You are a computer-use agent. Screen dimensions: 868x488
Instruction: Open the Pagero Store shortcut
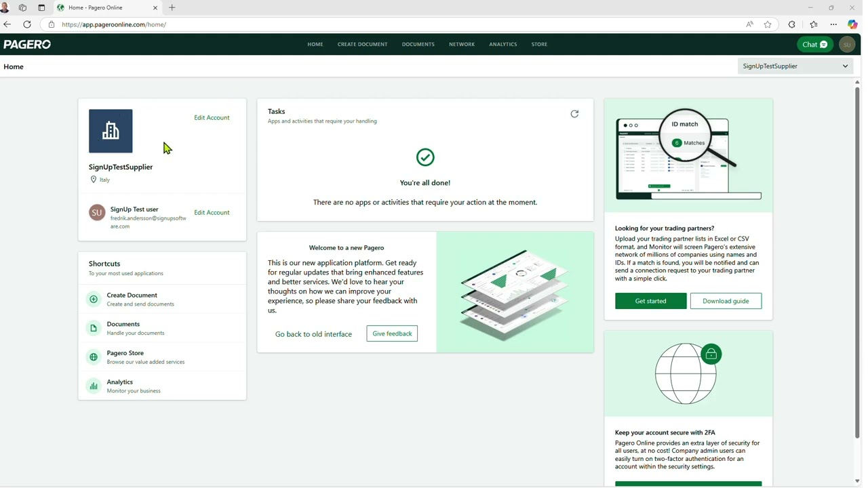(162, 357)
